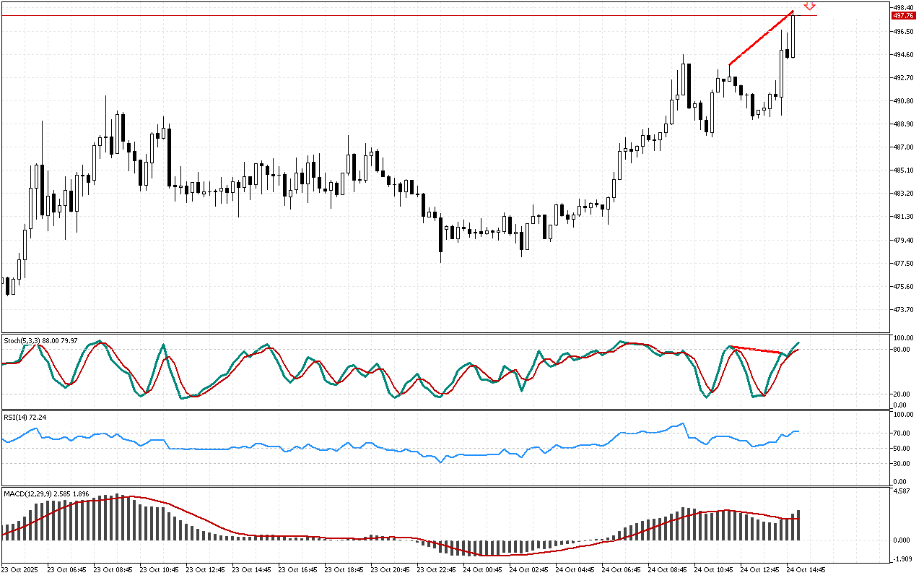Select the red divergence line in Stochastic panel

click(757, 350)
